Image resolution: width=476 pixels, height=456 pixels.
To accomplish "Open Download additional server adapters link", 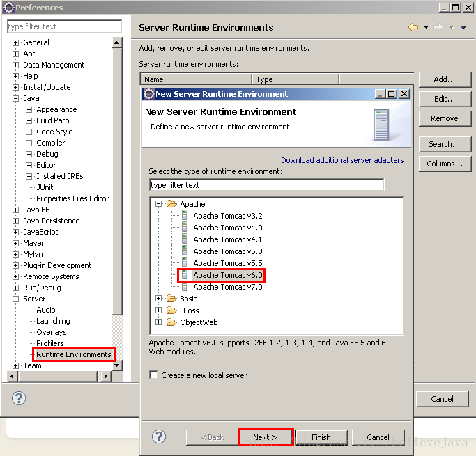I will pos(342,160).
